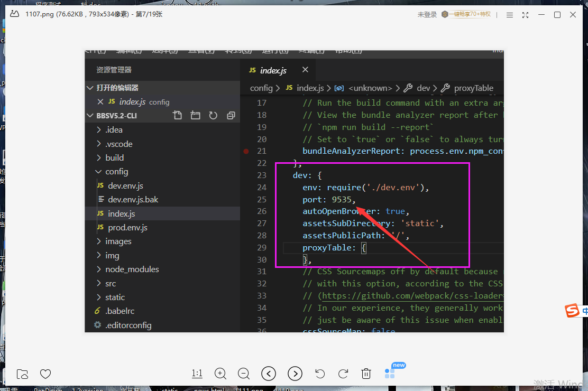Click the Sogou input method icon
Image resolution: width=588 pixels, height=391 pixels.
point(572,311)
